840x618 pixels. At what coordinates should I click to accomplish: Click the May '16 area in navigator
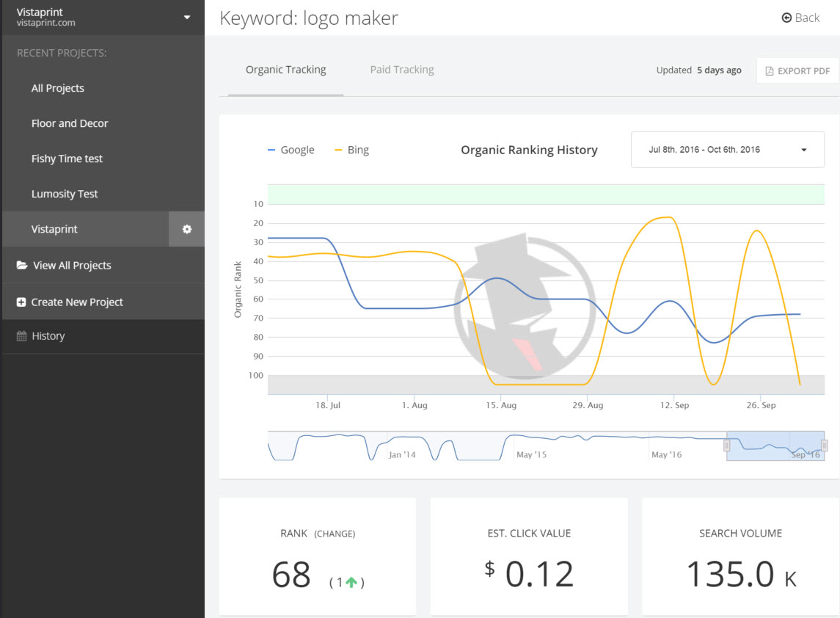pos(666,454)
